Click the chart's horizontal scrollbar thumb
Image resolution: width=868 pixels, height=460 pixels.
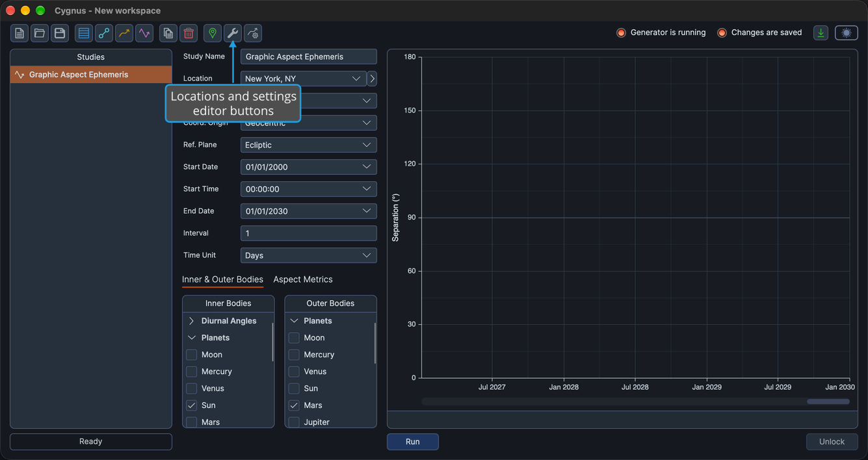click(828, 402)
